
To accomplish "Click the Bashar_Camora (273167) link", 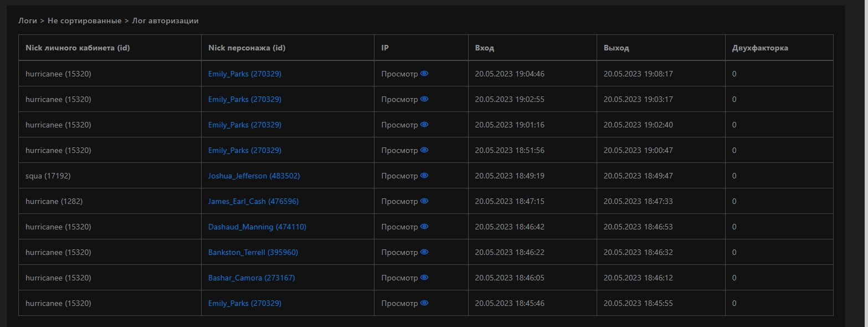I will [x=251, y=278].
